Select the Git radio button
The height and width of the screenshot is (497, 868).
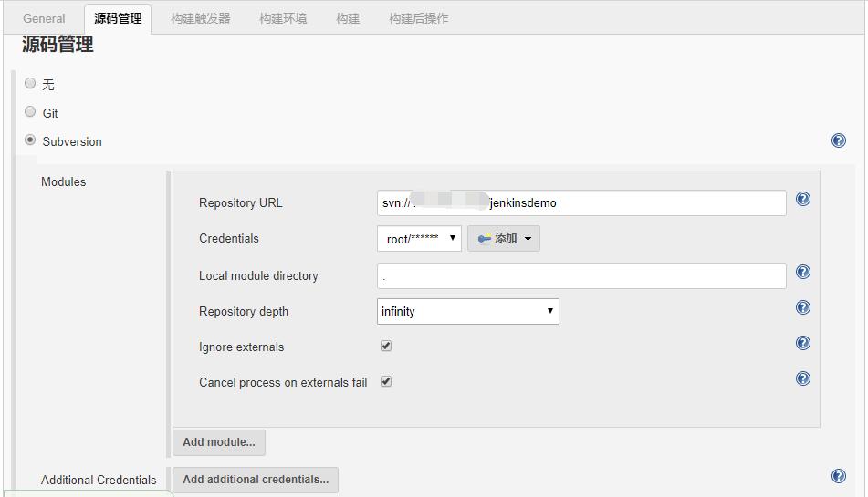coord(30,111)
